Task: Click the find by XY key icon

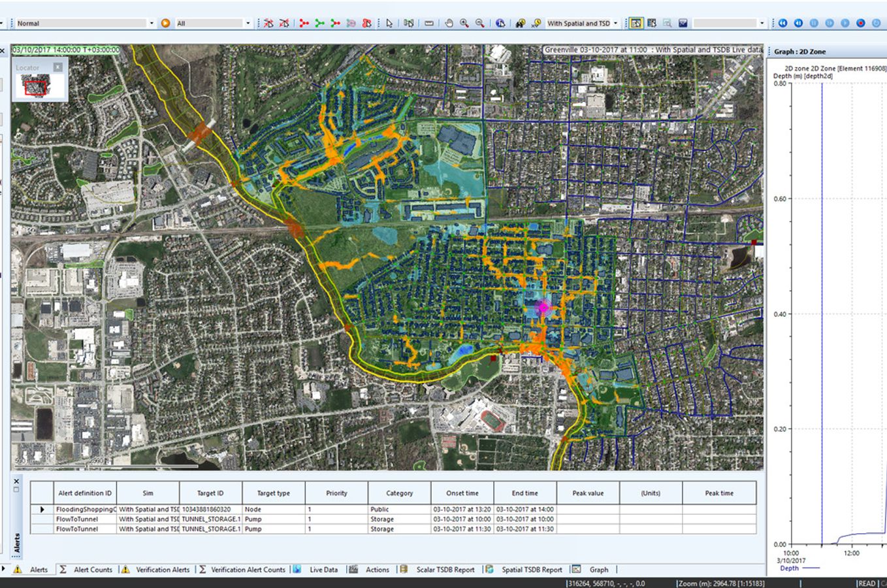Action: pyautogui.click(x=536, y=23)
